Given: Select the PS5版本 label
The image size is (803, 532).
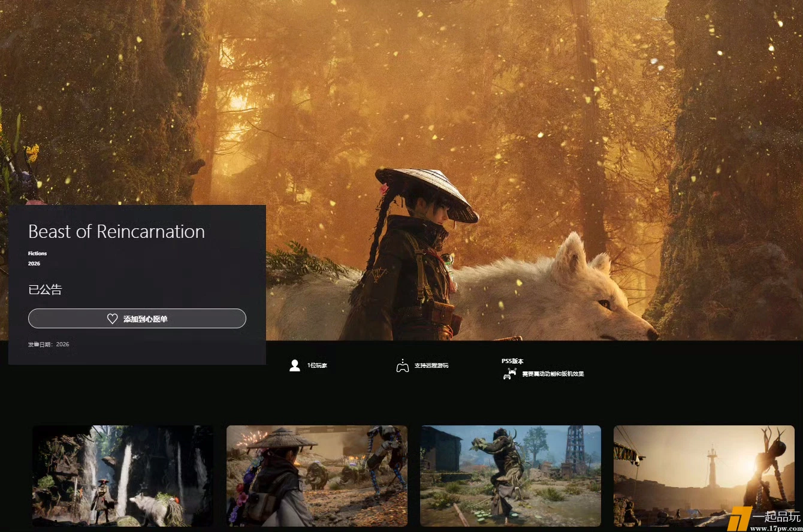Looking at the screenshot, I should (x=512, y=361).
